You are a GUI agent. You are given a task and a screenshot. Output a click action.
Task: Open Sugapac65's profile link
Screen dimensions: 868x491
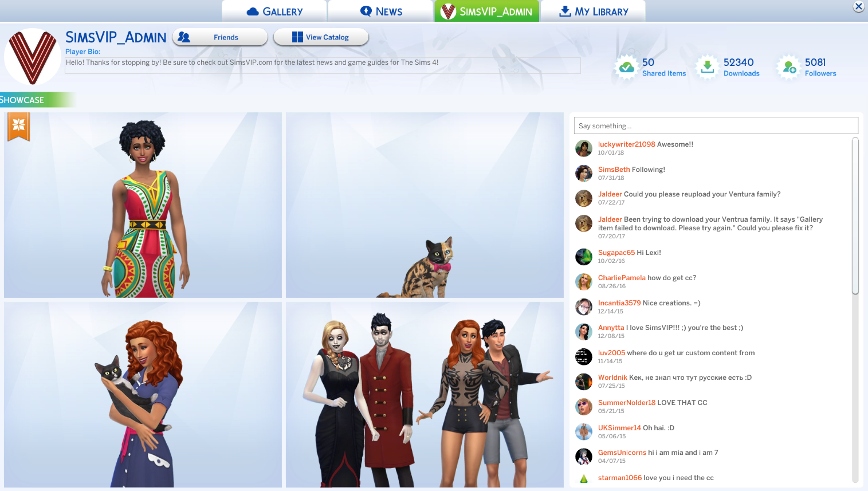616,253
